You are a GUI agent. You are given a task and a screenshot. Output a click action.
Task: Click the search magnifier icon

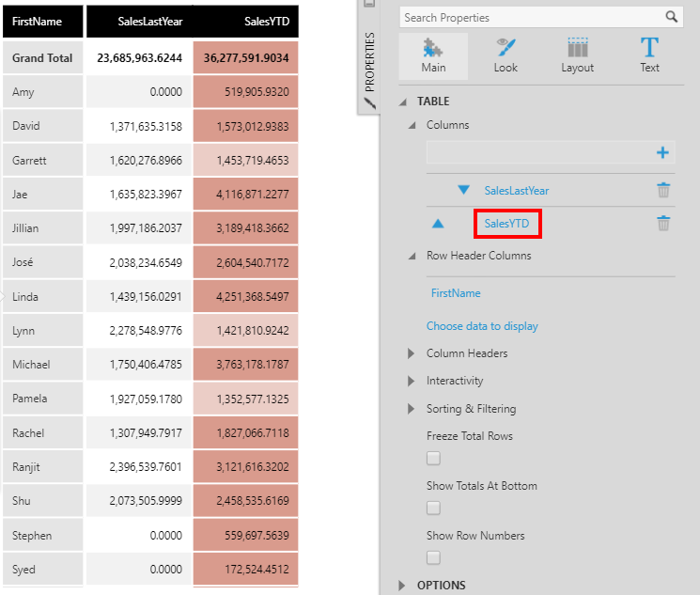click(x=672, y=17)
